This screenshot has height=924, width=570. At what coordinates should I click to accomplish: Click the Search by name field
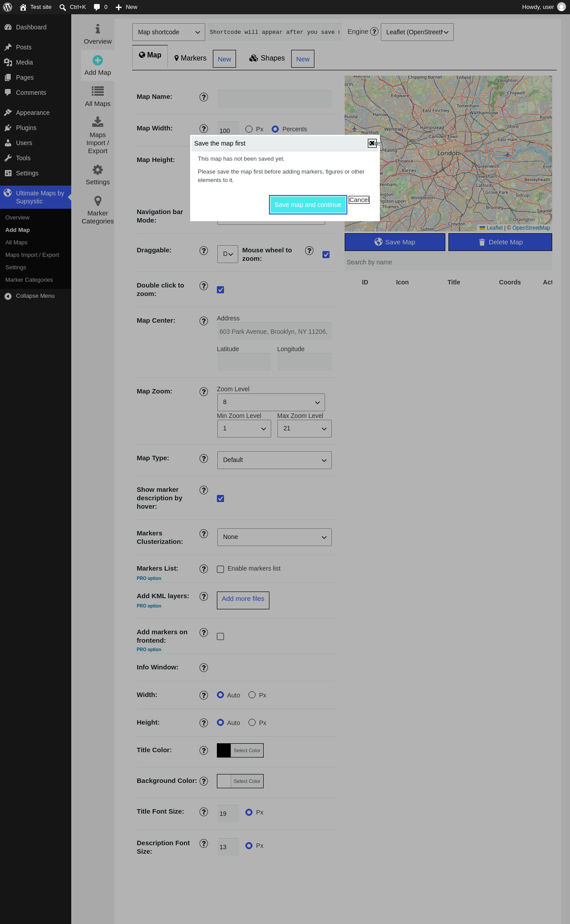pyautogui.click(x=448, y=262)
